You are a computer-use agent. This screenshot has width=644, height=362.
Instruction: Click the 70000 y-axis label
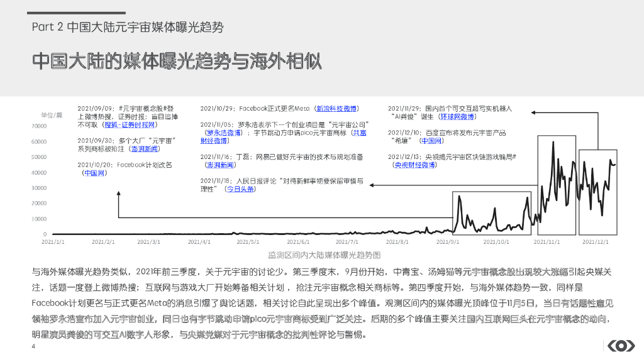39,126
